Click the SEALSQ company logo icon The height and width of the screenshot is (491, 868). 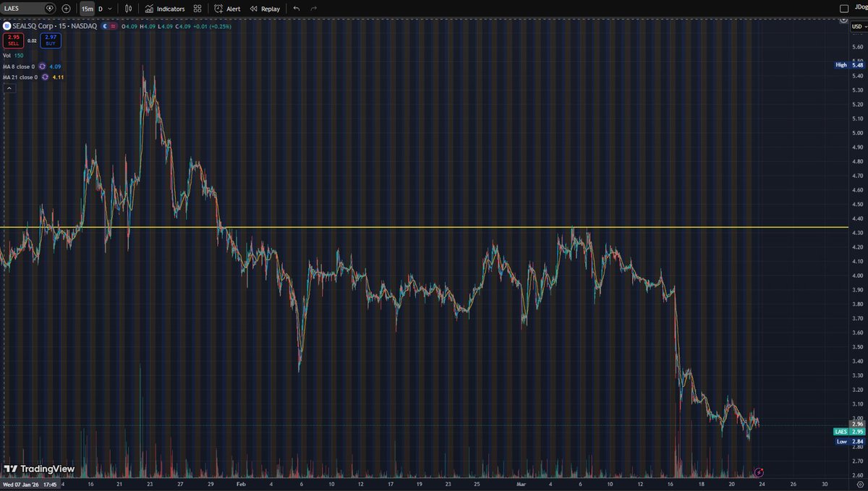pyautogui.click(x=7, y=26)
